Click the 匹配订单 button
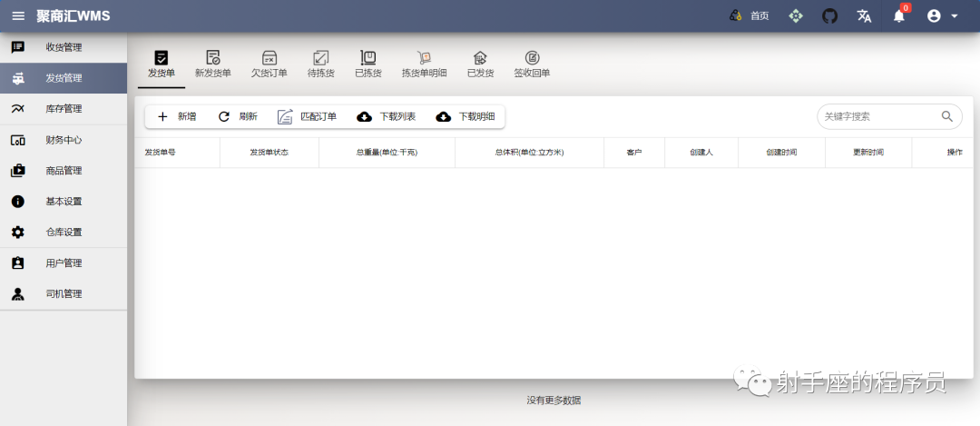 [307, 116]
